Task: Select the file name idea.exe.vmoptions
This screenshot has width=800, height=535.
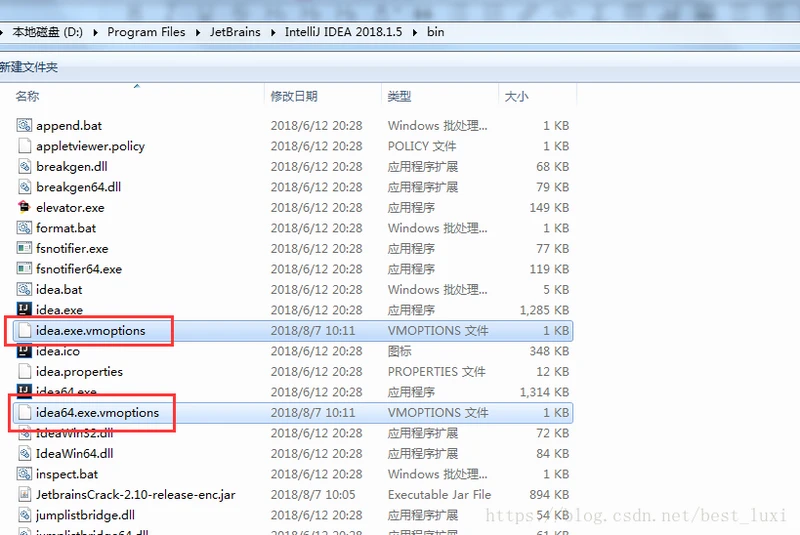Action: 90,330
